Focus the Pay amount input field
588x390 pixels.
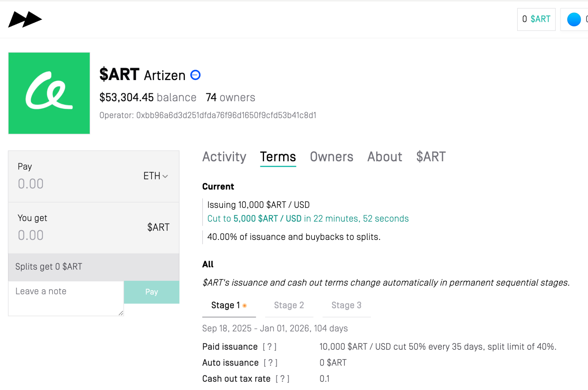pos(73,184)
